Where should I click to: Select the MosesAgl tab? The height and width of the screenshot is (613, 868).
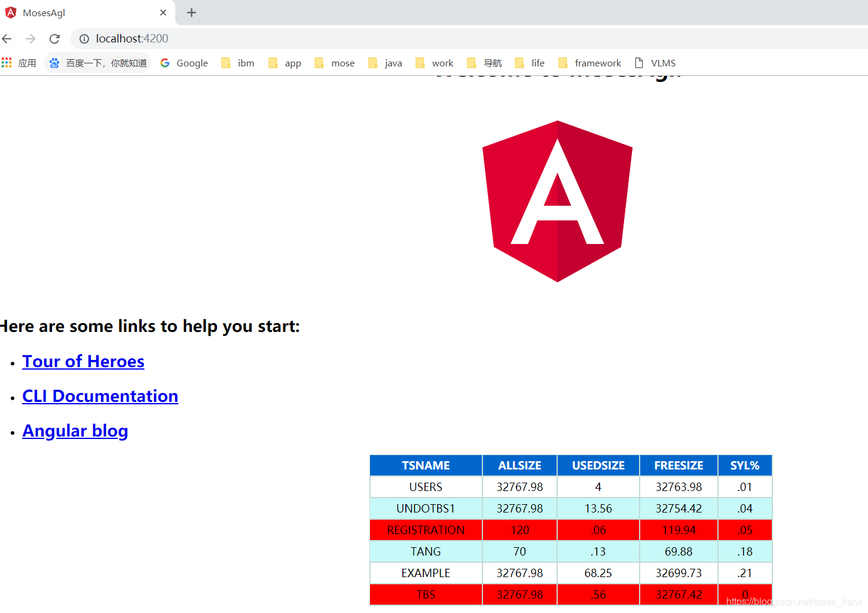[x=87, y=13]
